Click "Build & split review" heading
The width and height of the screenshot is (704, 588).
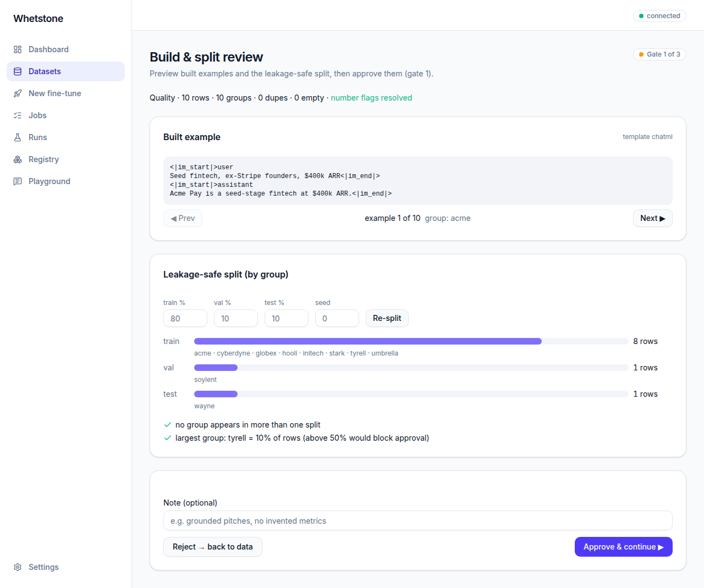[x=206, y=57]
